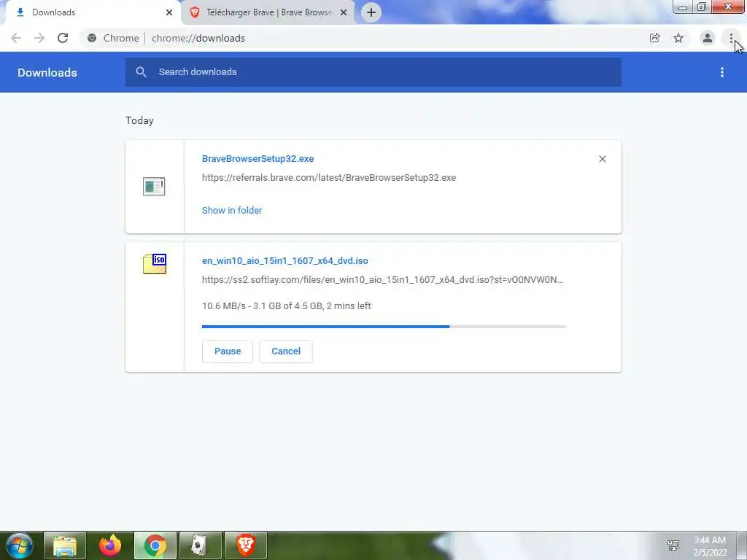Open Windows Explorer from the taskbar
747x560 pixels.
[65, 545]
